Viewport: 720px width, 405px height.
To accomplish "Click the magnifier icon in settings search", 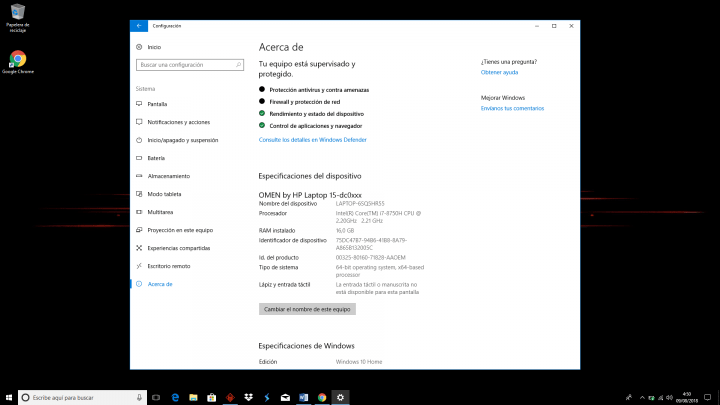I will (x=238, y=65).
